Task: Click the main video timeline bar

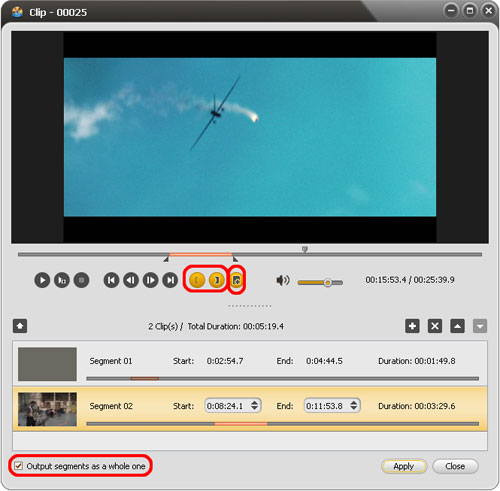Action: [x=250, y=254]
